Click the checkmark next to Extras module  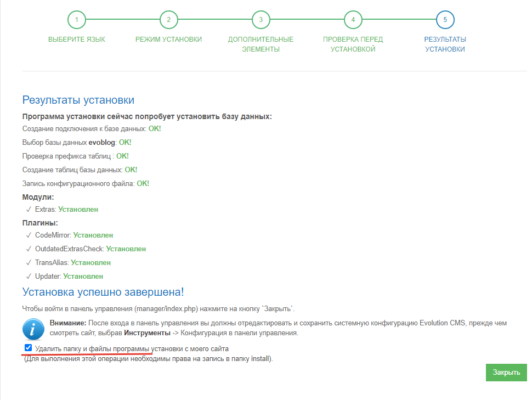pos(29,209)
